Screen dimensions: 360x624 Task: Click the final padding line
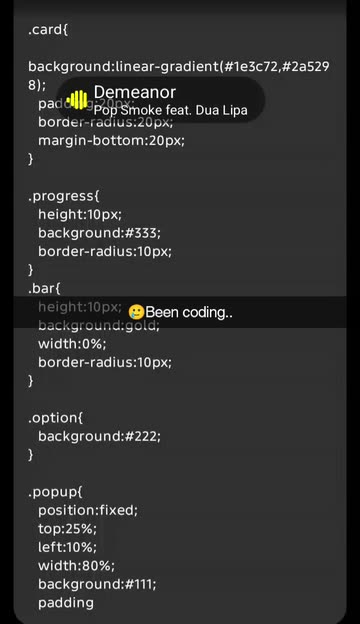pos(66,603)
